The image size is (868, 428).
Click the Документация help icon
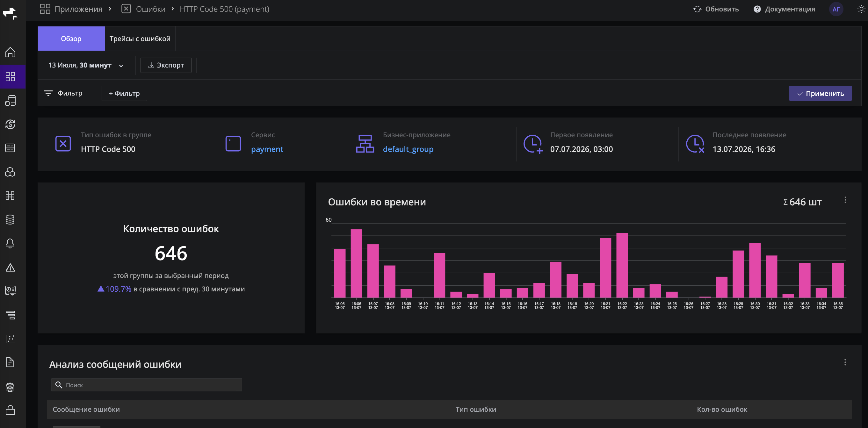pyautogui.click(x=757, y=9)
